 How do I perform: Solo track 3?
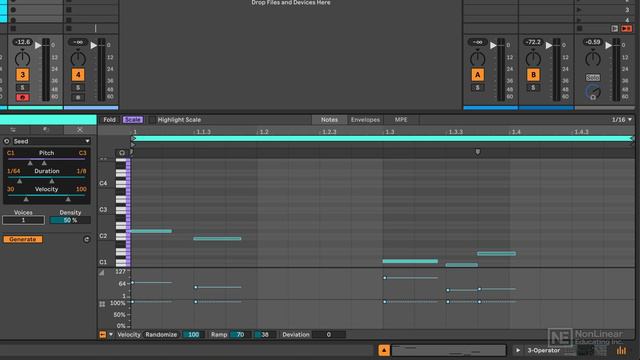pyautogui.click(x=22, y=87)
